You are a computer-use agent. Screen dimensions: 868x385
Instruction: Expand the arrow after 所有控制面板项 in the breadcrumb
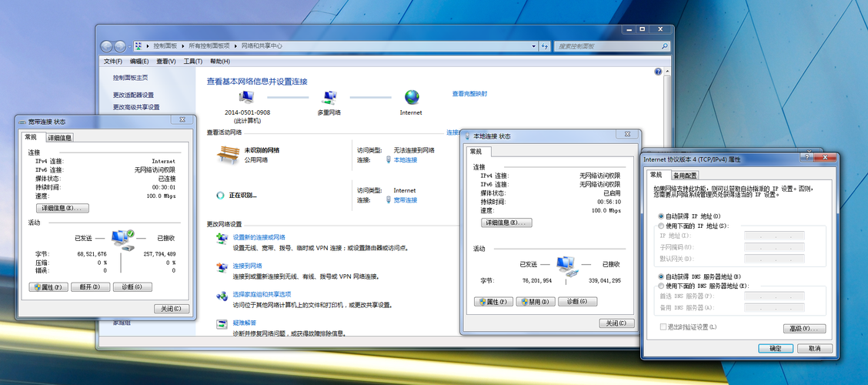click(235, 46)
